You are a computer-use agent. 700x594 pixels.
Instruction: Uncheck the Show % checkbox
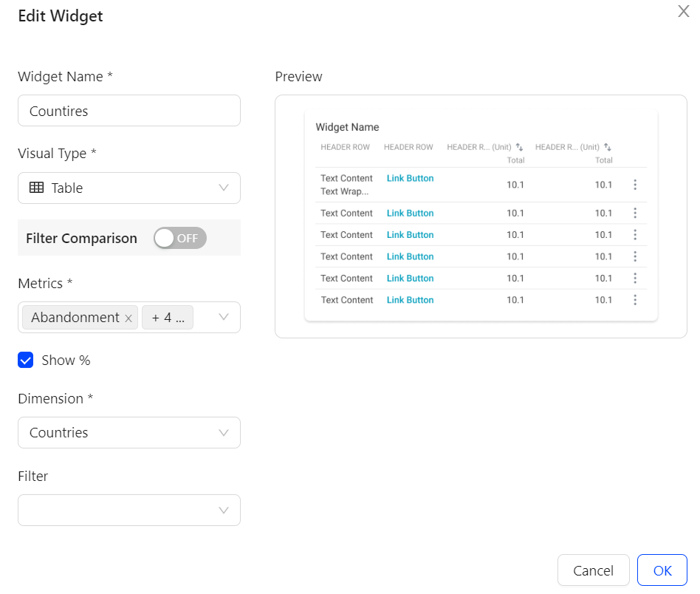tap(26, 361)
